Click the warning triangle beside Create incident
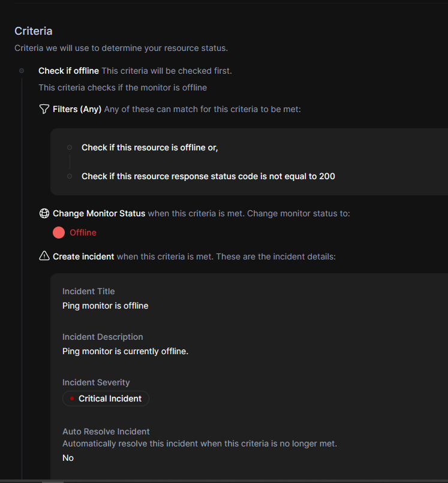This screenshot has width=448, height=483. point(44,256)
